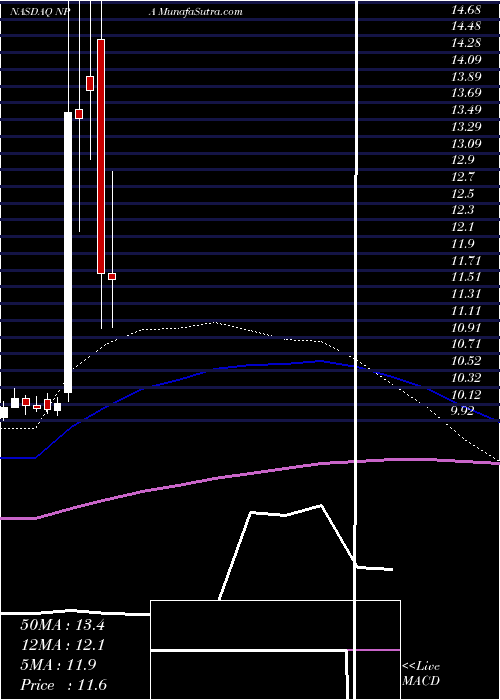500x700 pixels.
Task: Click the 10.32 price axis label
Action: (x=466, y=378)
